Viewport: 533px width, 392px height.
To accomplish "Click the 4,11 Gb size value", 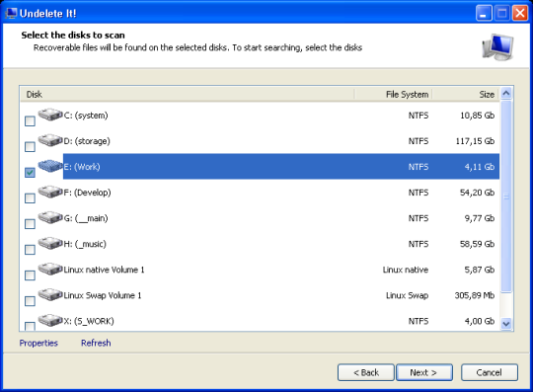I will 480,167.
